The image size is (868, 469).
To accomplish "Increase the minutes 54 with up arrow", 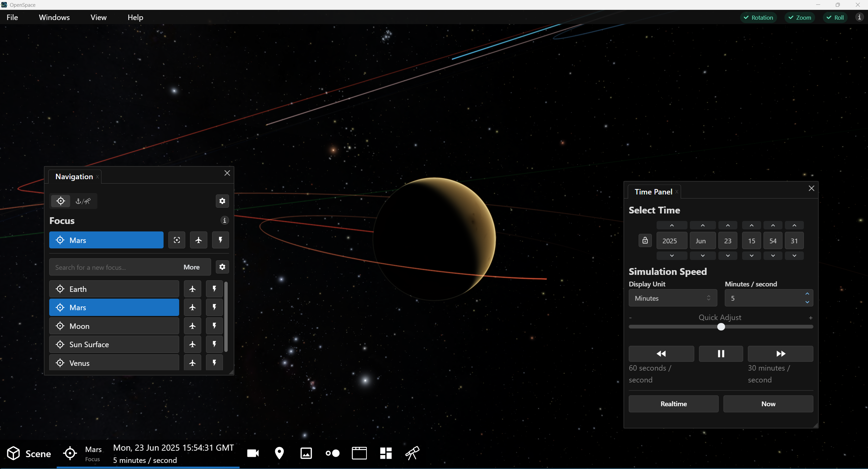I will (773, 225).
